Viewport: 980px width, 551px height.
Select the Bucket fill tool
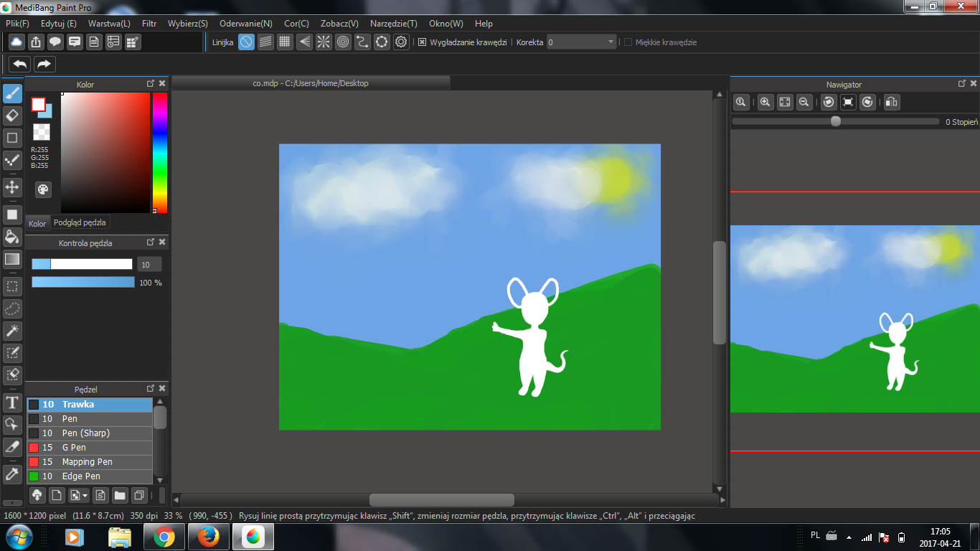pos(12,237)
